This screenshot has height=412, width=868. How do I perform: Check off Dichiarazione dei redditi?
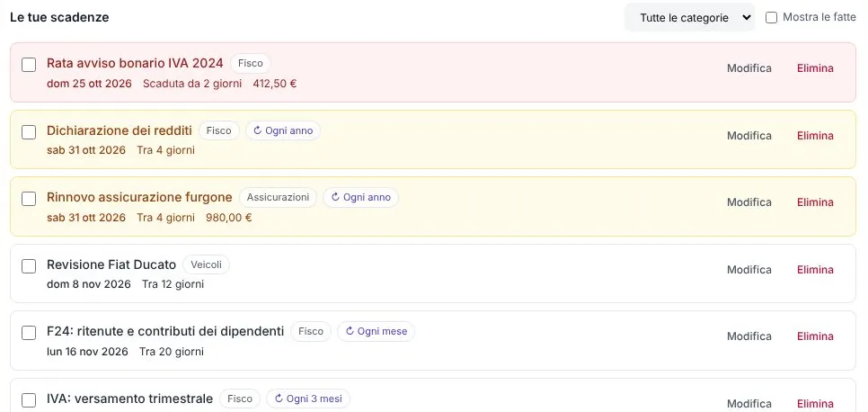29,132
